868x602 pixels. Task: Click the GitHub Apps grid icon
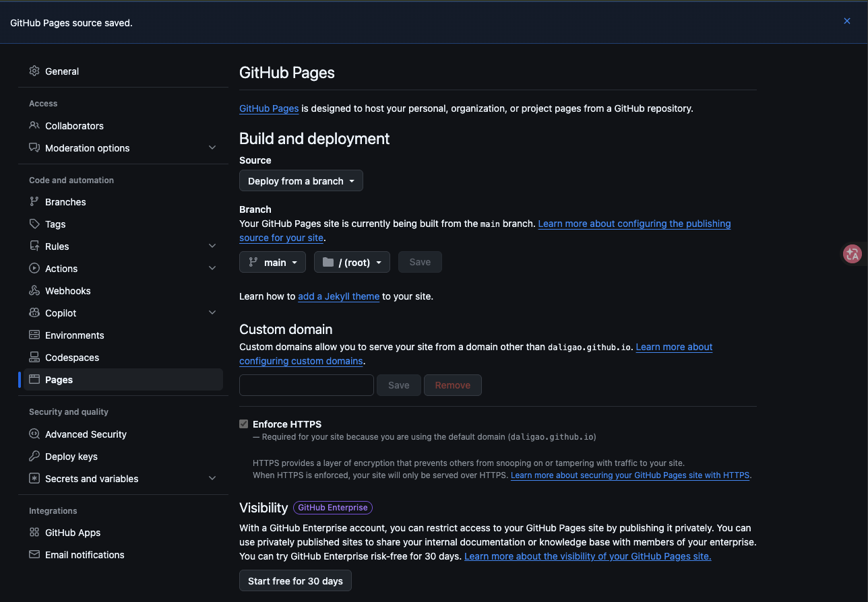(x=34, y=532)
